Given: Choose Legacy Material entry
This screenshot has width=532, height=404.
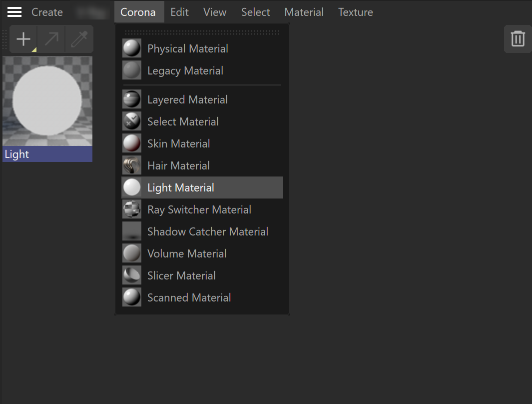Looking at the screenshot, I should (202, 70).
